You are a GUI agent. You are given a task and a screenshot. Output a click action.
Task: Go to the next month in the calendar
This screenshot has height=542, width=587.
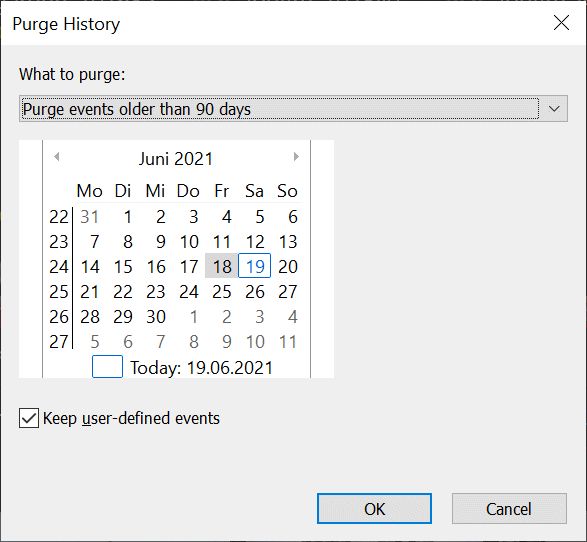(296, 156)
